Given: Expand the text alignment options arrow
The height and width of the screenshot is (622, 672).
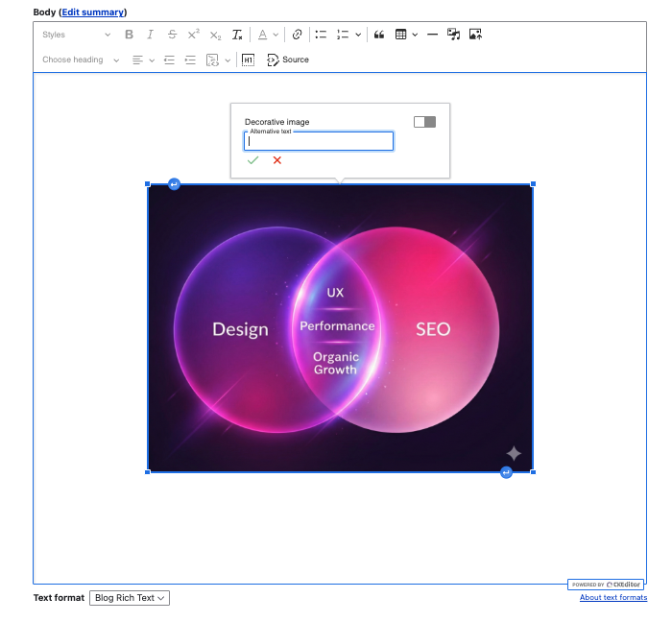Looking at the screenshot, I should 152,60.
